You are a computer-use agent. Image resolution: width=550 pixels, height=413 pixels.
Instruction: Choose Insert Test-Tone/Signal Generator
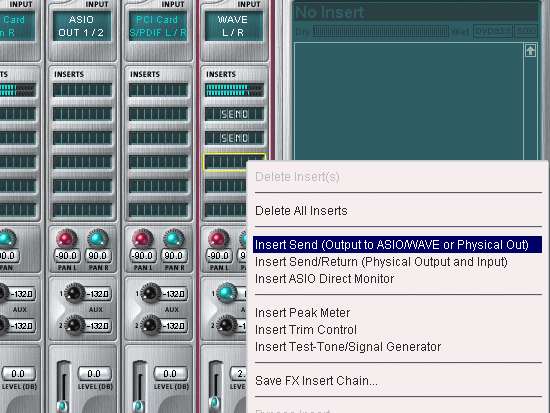(x=348, y=347)
